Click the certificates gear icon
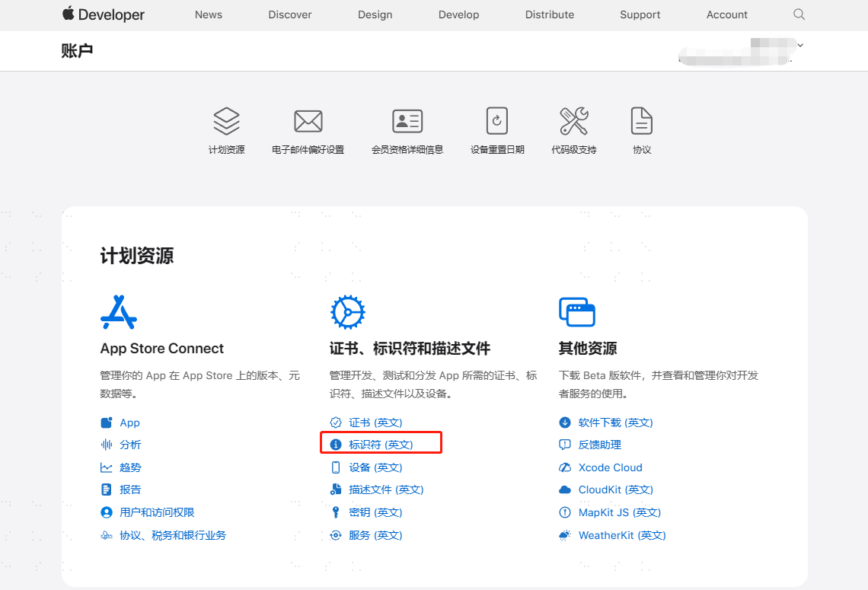Screen dimensions: 868x590 click(348, 312)
